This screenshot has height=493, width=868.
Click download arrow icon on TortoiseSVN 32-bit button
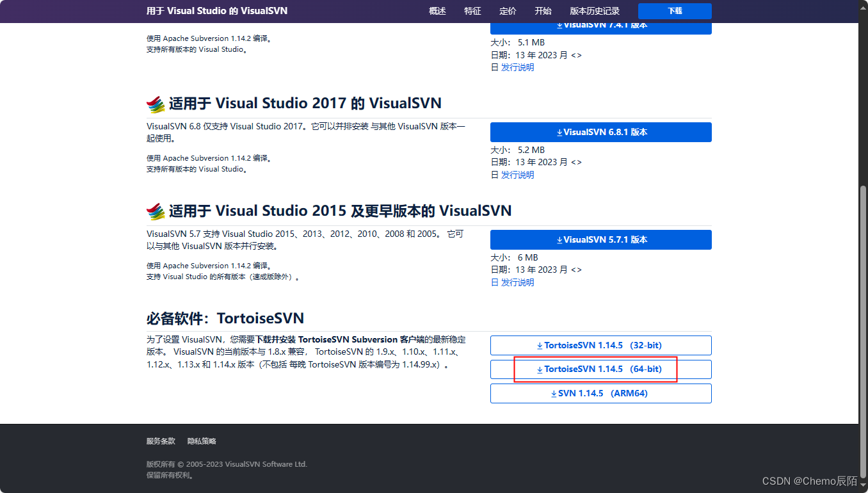[x=540, y=346]
